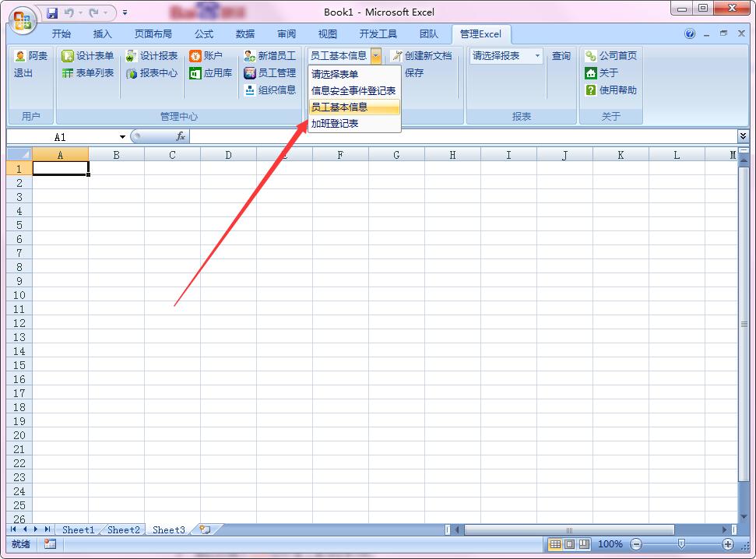The width and height of the screenshot is (756, 559).
Task: Switch to Page Break Preview view
Action: click(584, 544)
